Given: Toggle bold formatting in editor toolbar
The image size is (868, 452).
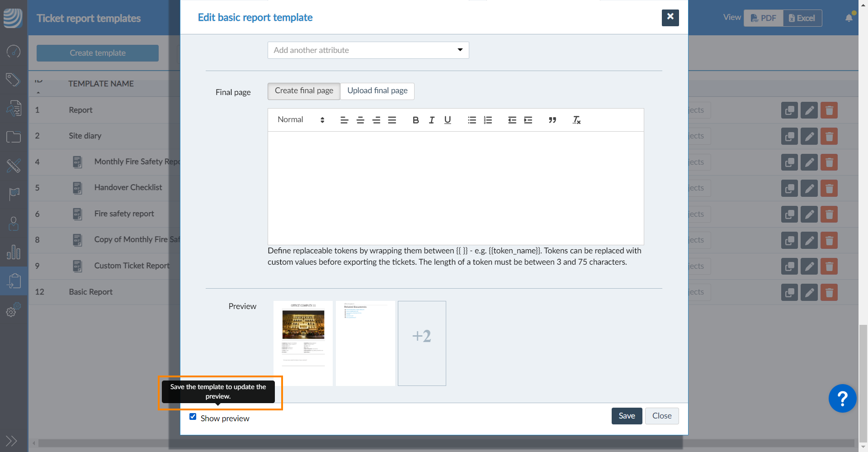Looking at the screenshot, I should point(415,120).
